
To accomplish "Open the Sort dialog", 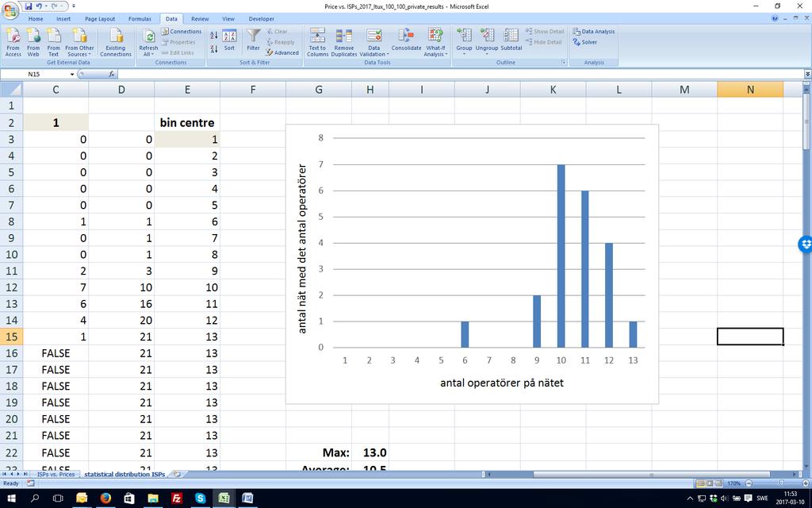I will point(229,40).
